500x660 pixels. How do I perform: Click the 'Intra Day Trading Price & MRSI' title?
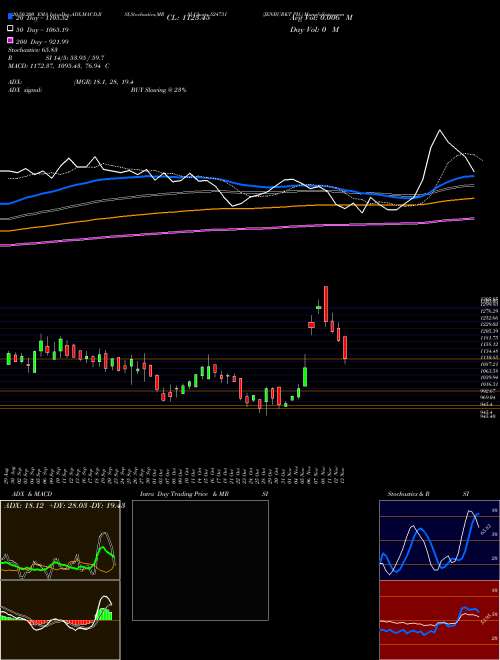(x=204, y=493)
